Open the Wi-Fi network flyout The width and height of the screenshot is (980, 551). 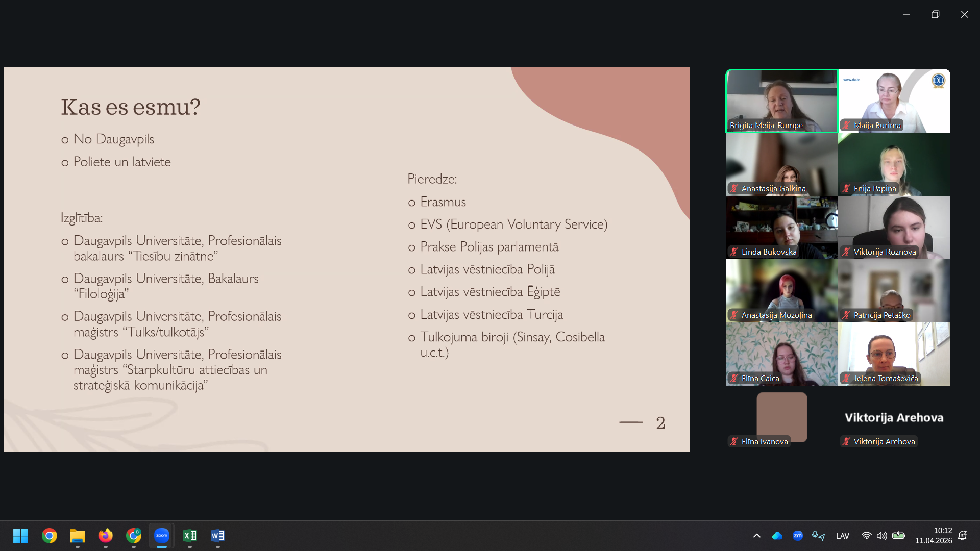tap(866, 536)
